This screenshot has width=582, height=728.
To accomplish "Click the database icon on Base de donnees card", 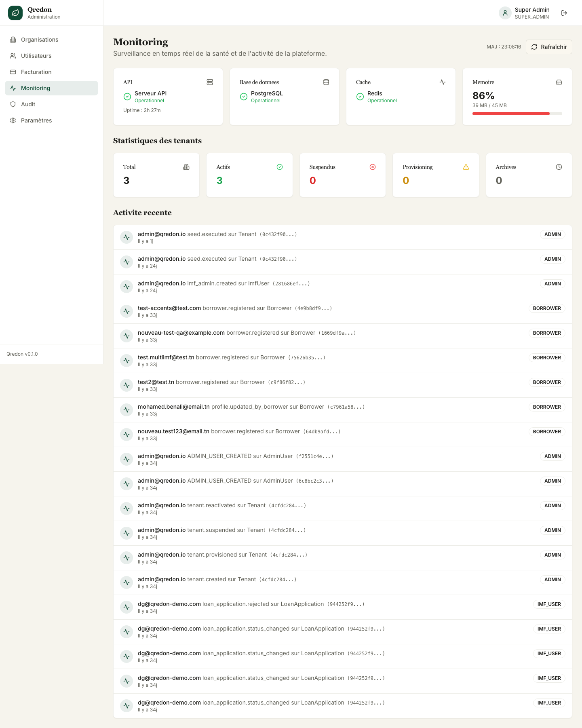I will [x=326, y=82].
